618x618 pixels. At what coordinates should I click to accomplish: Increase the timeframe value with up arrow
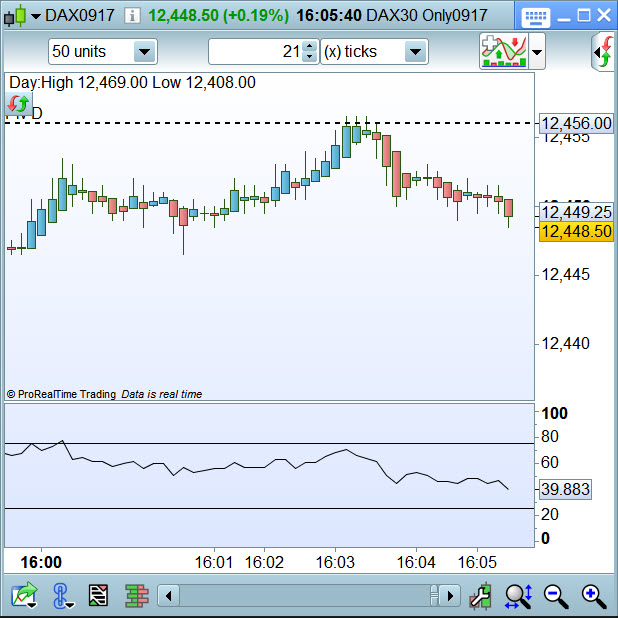pyautogui.click(x=310, y=46)
